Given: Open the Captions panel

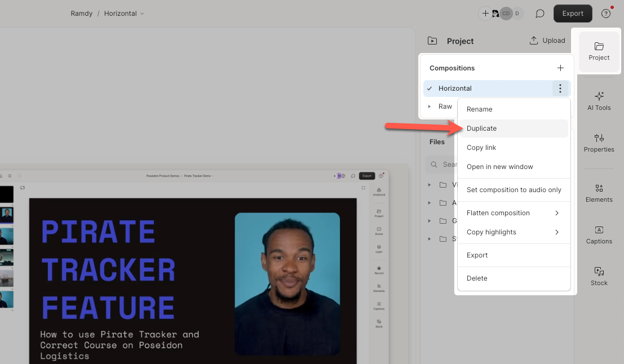Looking at the screenshot, I should (x=599, y=234).
